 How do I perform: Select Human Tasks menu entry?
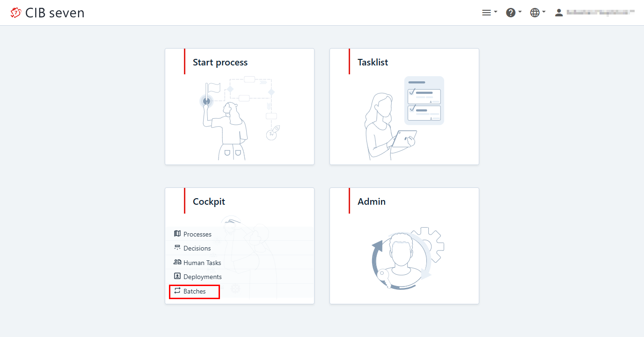[x=202, y=263]
